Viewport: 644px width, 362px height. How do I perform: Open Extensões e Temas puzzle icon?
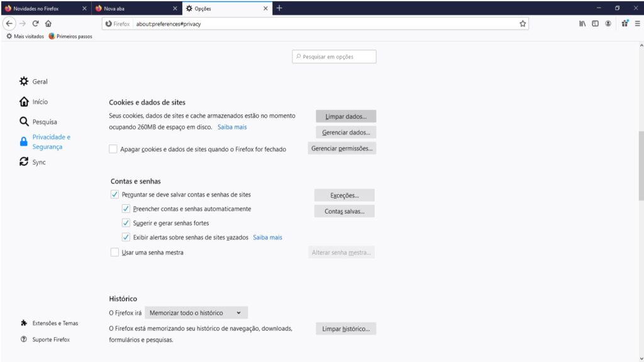24,323
